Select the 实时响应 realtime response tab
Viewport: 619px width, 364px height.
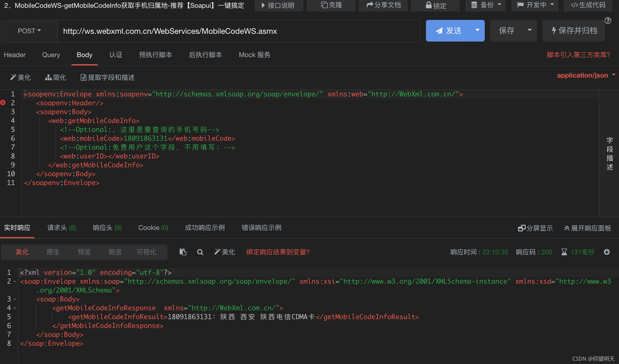pos(17,228)
